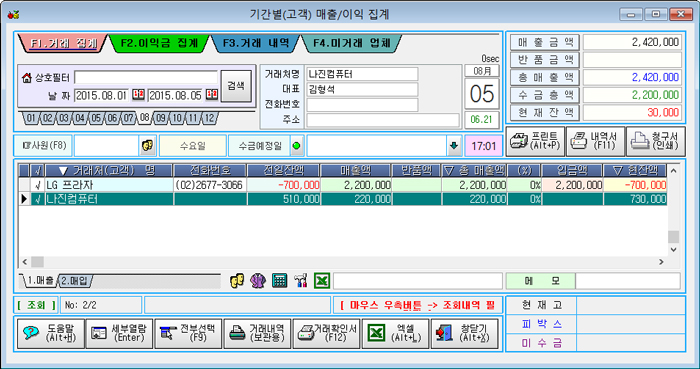Select month tab 03
The height and width of the screenshot is (369, 700).
click(x=64, y=118)
